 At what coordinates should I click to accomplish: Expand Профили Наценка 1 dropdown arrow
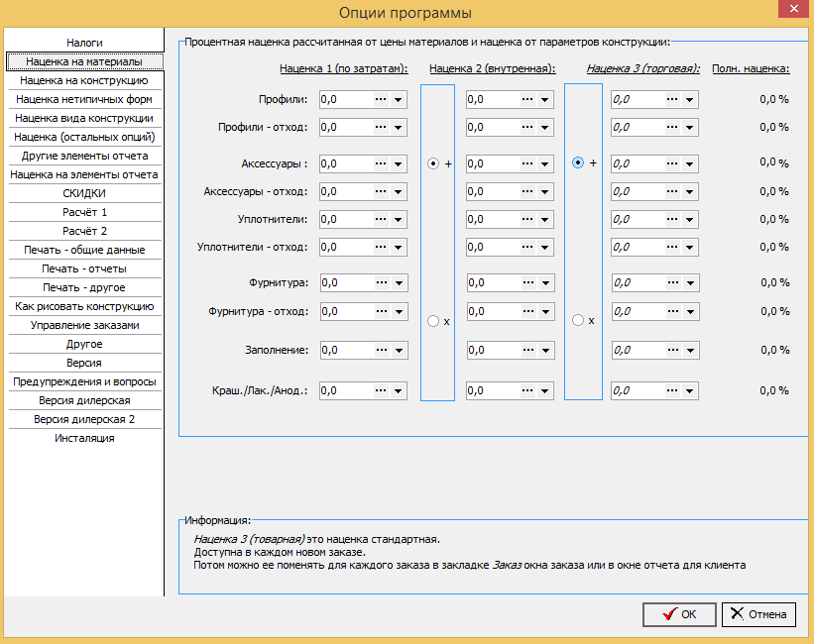pos(398,99)
